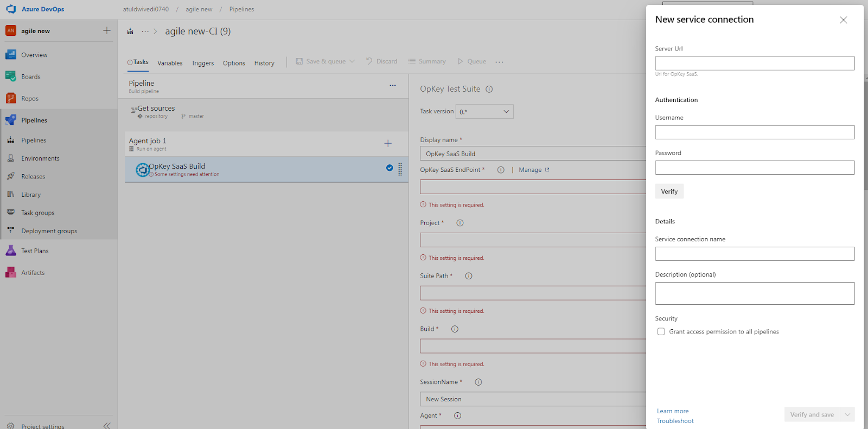
Task: Toggle the OpKey SaaS Build task checkmark
Action: point(390,168)
